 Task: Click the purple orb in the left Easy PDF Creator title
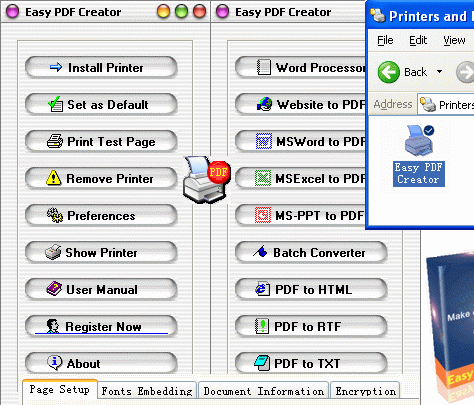click(x=13, y=12)
